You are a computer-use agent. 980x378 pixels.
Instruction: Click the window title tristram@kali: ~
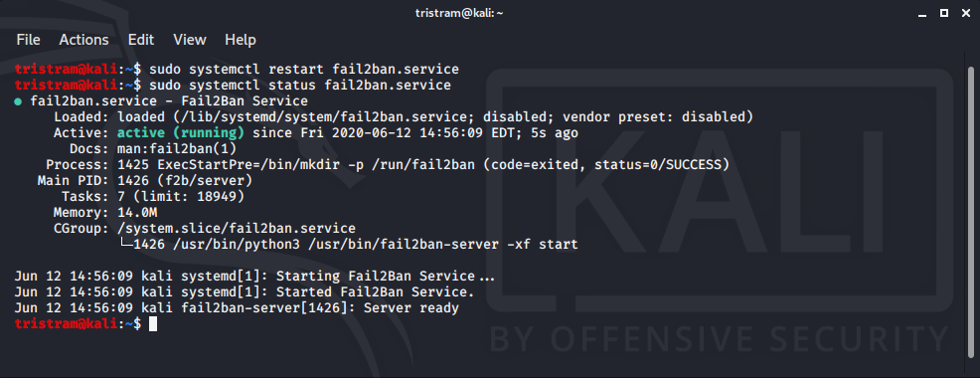pyautogui.click(x=459, y=13)
